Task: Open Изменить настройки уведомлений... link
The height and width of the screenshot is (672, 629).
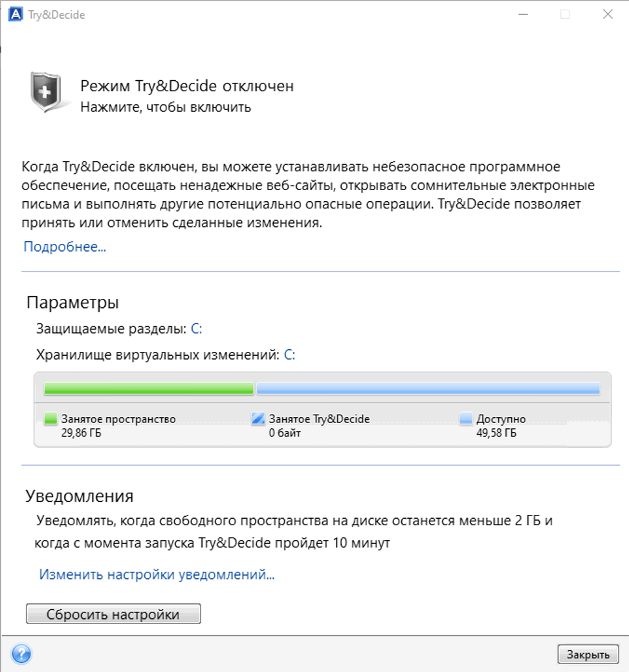Action: click(x=157, y=574)
